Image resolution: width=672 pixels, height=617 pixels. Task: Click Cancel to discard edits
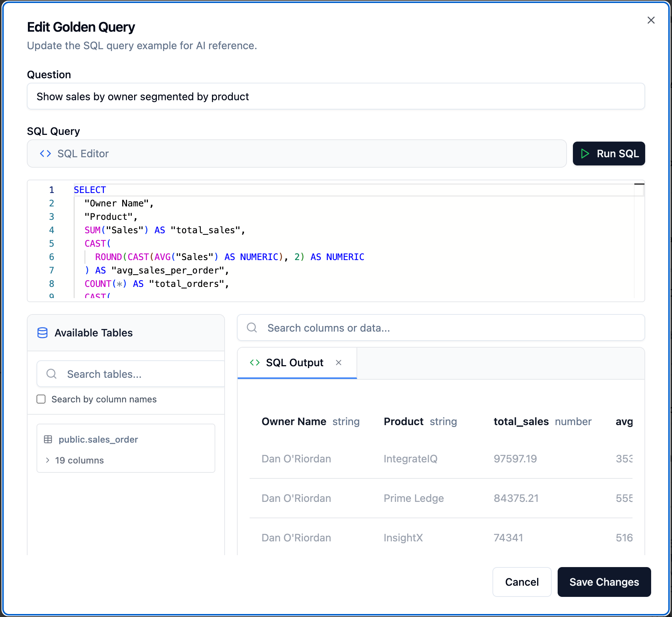click(522, 582)
